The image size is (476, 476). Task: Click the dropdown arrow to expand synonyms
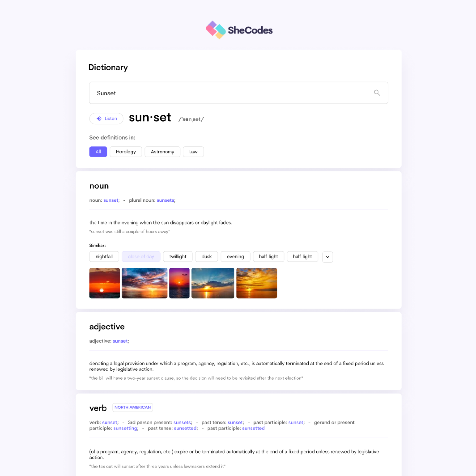pos(328,257)
